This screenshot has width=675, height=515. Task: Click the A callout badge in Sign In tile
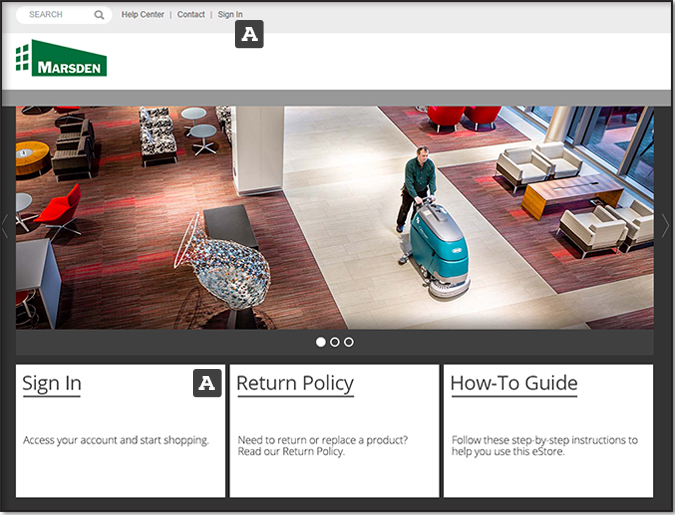(207, 382)
